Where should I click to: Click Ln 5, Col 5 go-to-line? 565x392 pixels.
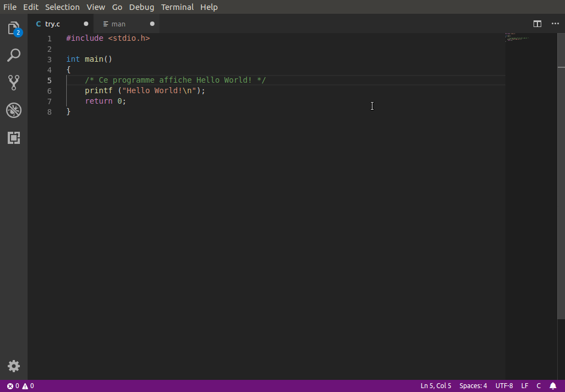(436, 386)
